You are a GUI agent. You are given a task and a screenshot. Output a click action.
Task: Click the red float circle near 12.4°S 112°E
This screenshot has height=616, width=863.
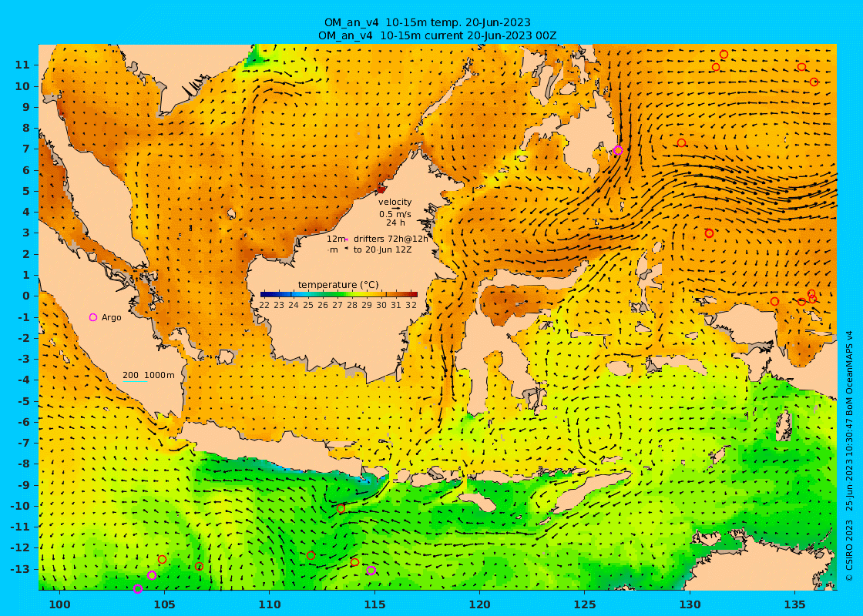[311, 555]
